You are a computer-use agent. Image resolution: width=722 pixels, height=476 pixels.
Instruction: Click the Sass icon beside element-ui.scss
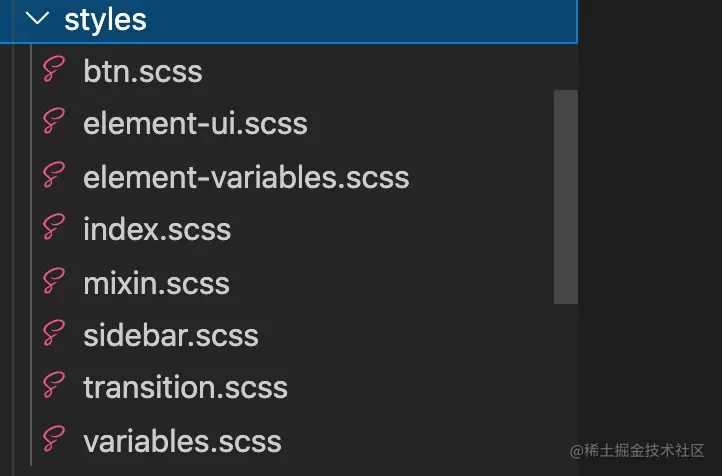53,124
